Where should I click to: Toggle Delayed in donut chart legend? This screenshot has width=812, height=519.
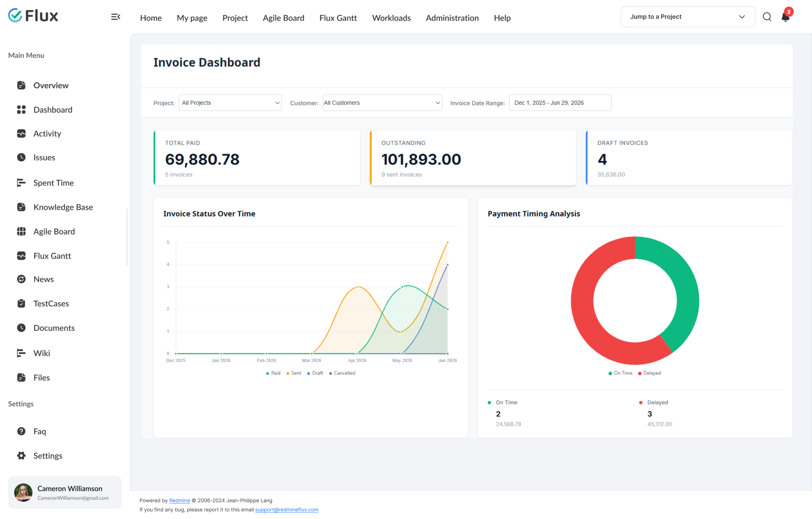click(650, 373)
